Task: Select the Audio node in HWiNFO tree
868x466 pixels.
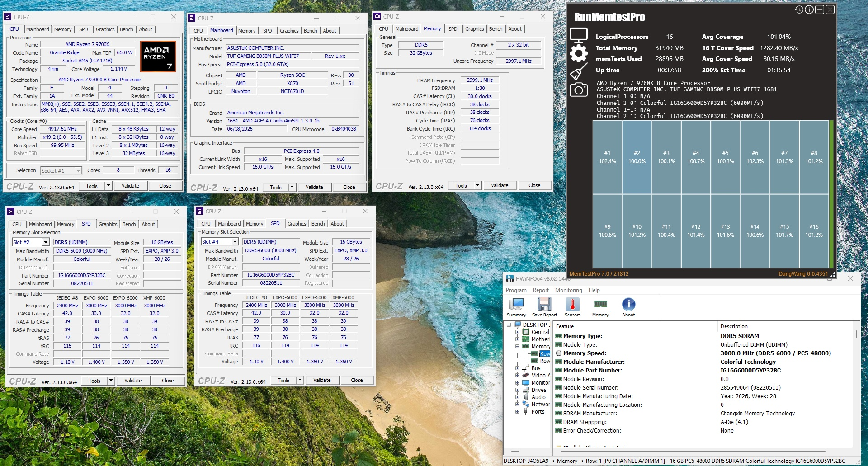Action: pos(538,397)
